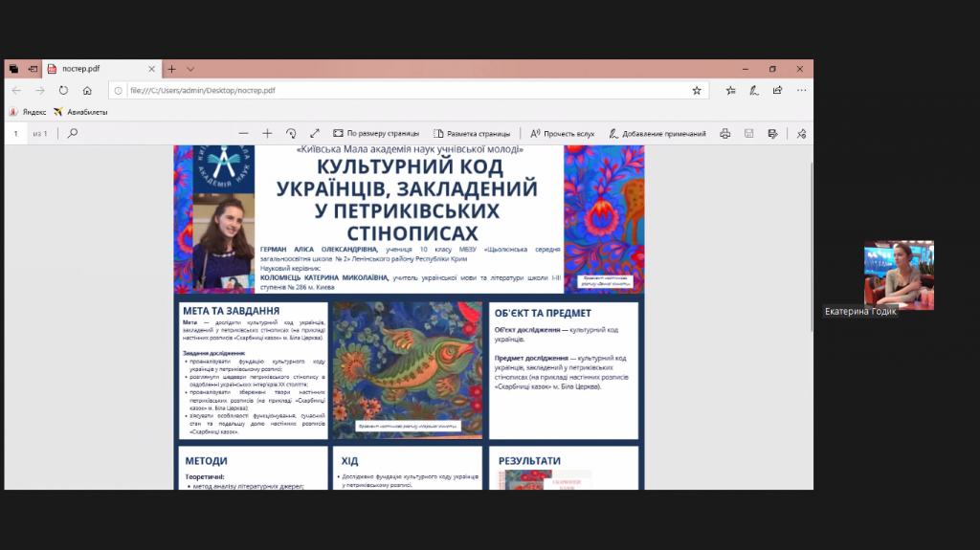The width and height of the screenshot is (980, 550).
Task: Click the author portrait photo in poster
Action: click(x=223, y=243)
